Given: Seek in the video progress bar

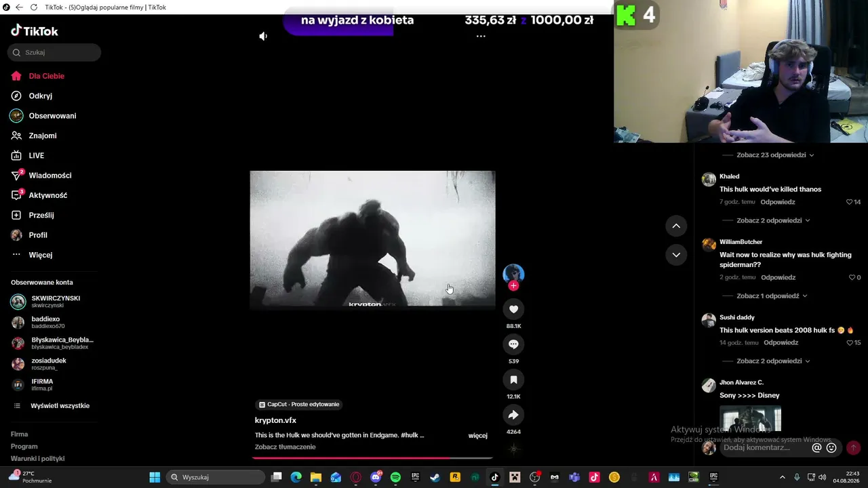Looking at the screenshot, I should pyautogui.click(x=372, y=458).
